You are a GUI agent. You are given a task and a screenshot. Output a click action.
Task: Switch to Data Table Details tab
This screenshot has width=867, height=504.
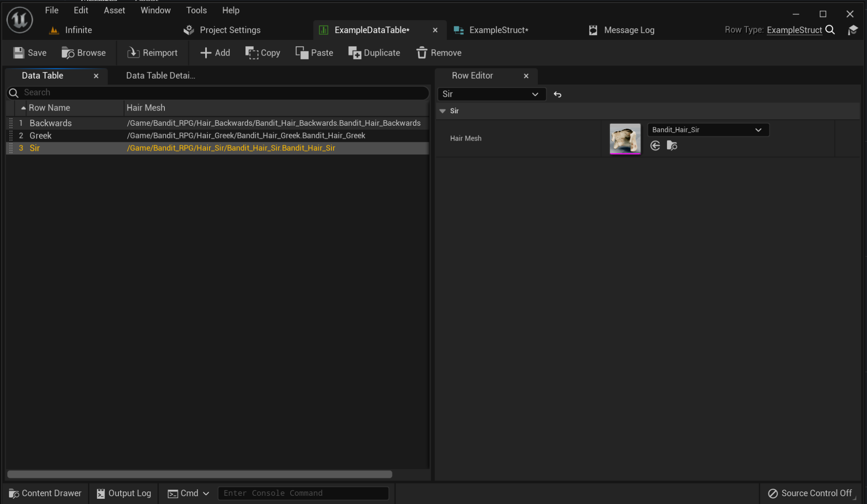[x=160, y=75]
